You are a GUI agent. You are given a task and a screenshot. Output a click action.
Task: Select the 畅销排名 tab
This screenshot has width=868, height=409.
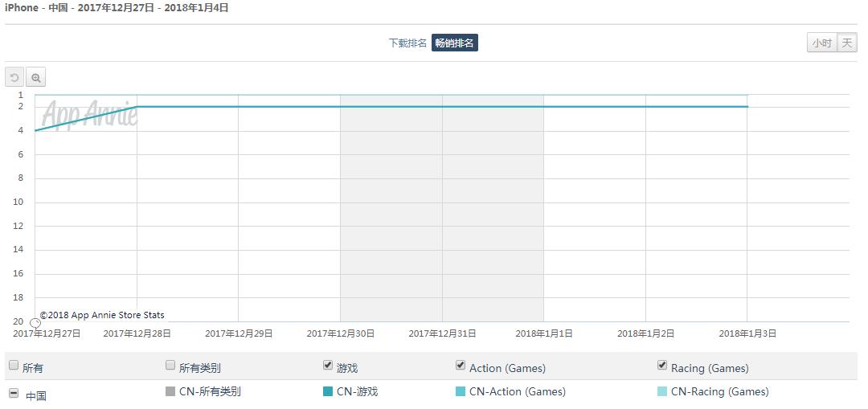point(455,43)
